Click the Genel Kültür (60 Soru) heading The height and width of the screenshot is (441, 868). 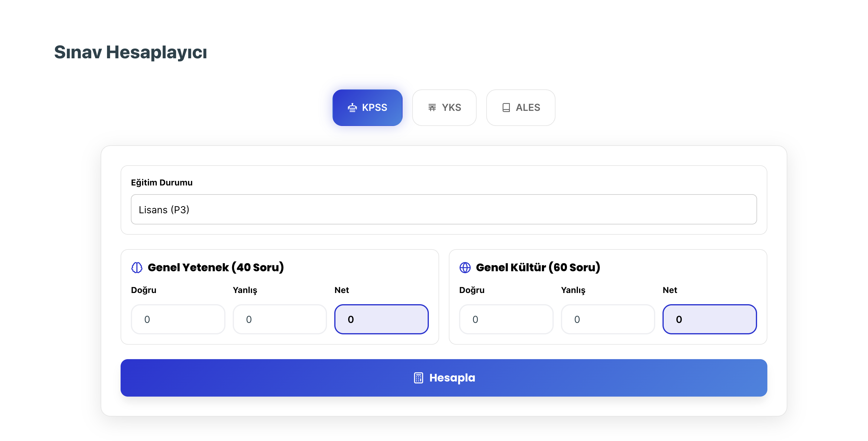tap(538, 268)
